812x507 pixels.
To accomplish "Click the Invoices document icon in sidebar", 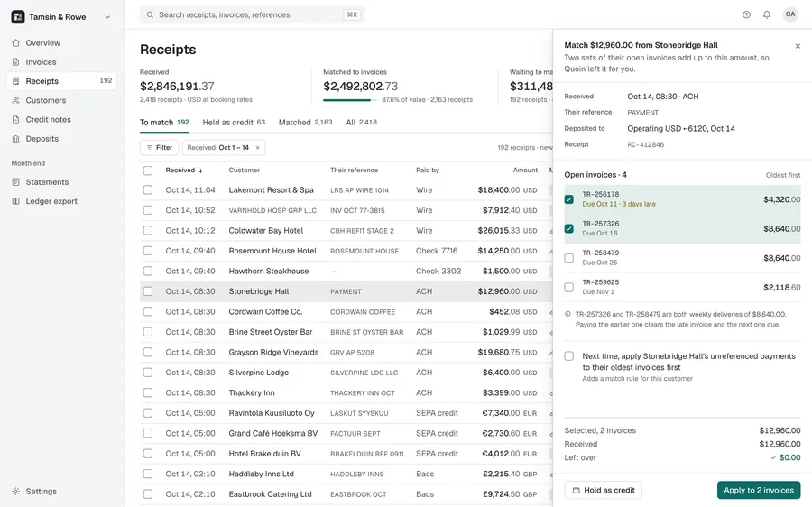I will pos(15,62).
